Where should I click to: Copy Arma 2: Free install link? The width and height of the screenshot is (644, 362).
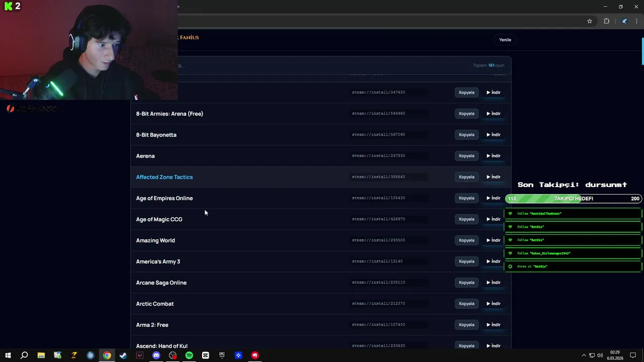point(466,325)
